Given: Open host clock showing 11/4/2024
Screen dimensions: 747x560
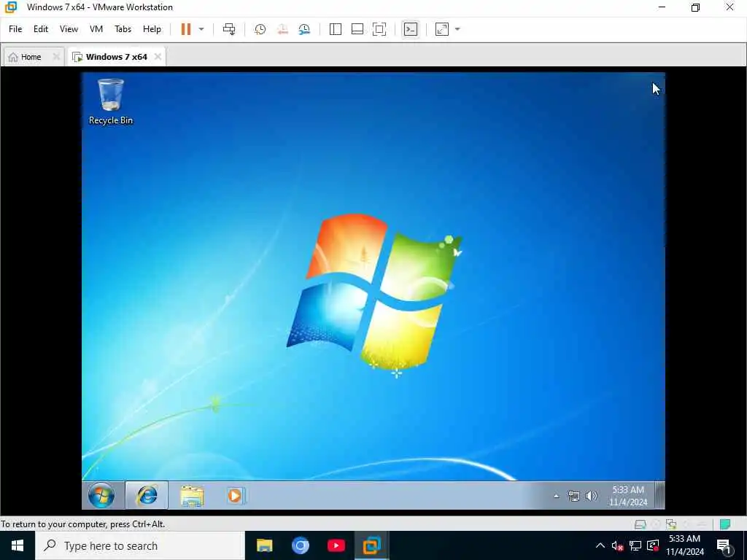Looking at the screenshot, I should 684,545.
